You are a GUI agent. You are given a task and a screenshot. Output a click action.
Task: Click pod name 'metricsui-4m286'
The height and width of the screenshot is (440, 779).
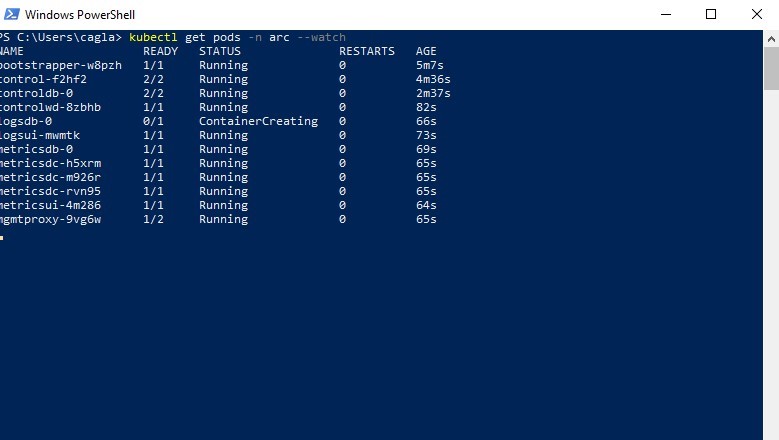point(50,205)
